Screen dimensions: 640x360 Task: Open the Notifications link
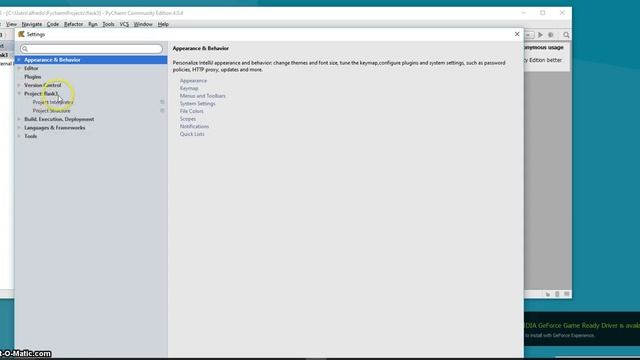(x=194, y=127)
